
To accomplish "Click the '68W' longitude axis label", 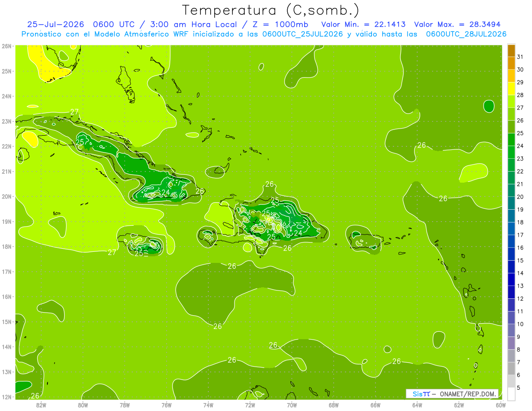I will pos(333,404).
